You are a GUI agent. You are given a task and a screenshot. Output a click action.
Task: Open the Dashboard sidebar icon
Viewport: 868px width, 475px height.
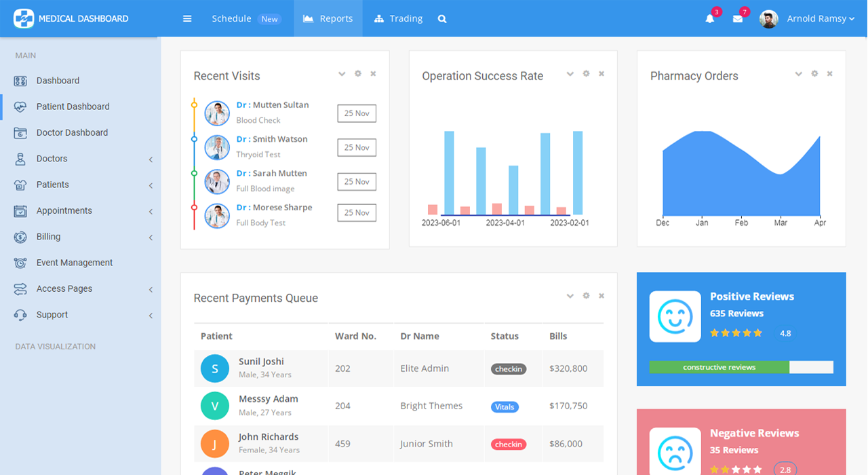point(20,80)
